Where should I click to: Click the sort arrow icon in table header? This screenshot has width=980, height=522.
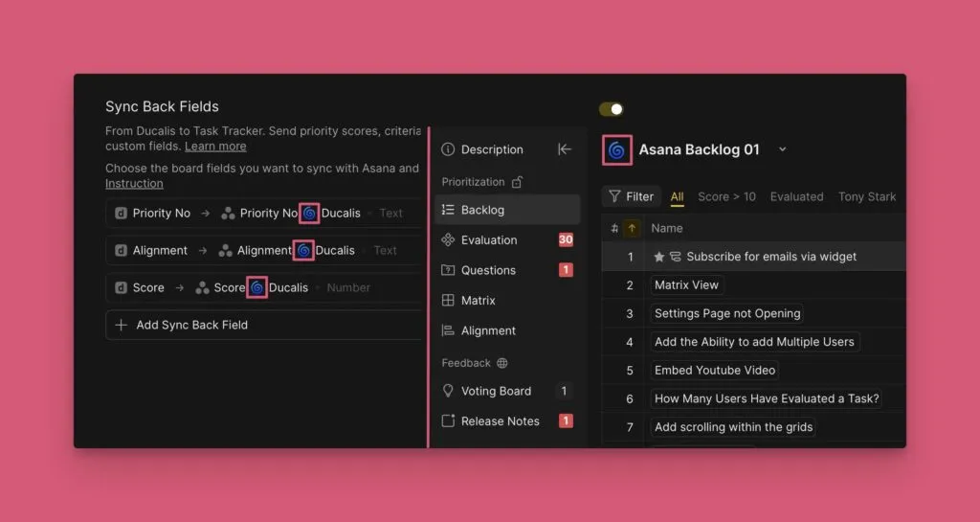[632, 228]
